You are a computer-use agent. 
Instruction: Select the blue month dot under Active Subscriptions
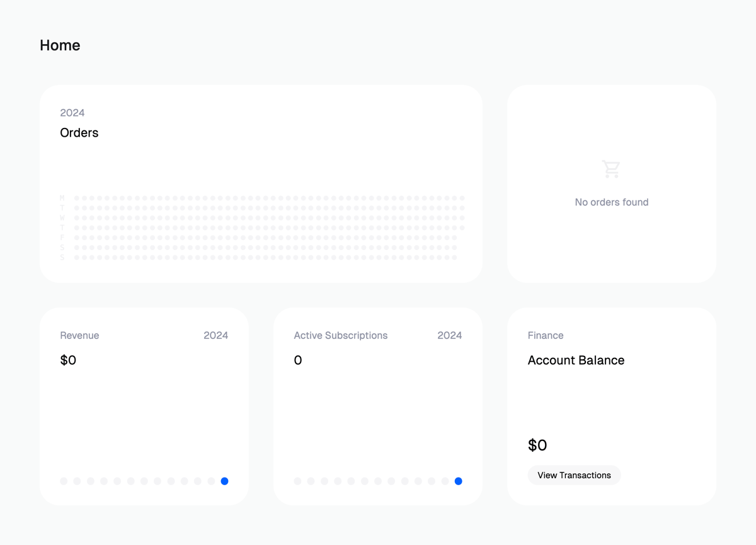pyautogui.click(x=458, y=481)
